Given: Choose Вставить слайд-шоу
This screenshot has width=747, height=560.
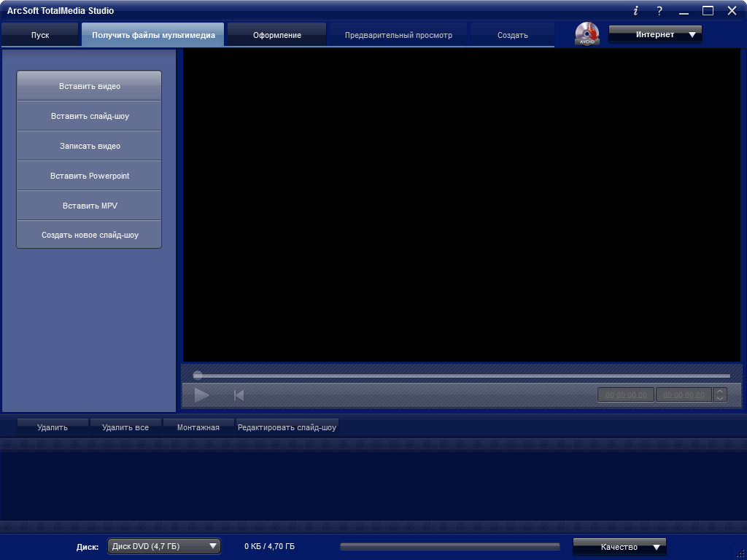Looking at the screenshot, I should pyautogui.click(x=89, y=116).
